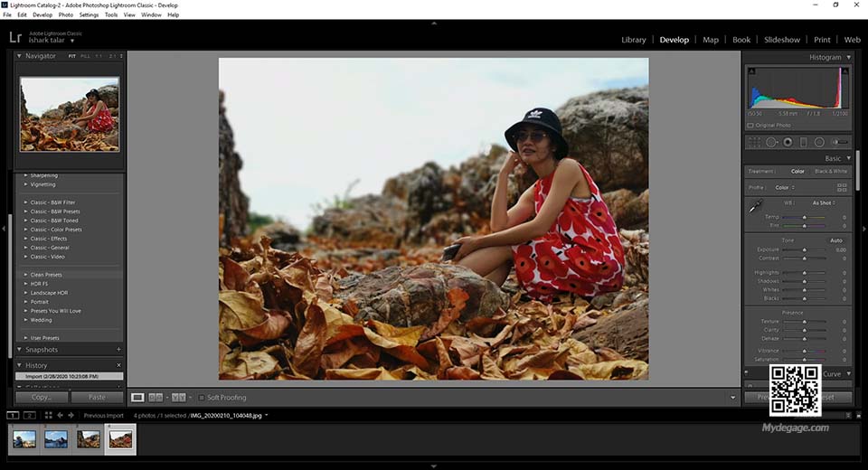Viewport: 868px width, 470px height.
Task: Select the Spot Removal tool
Action: pos(771,142)
